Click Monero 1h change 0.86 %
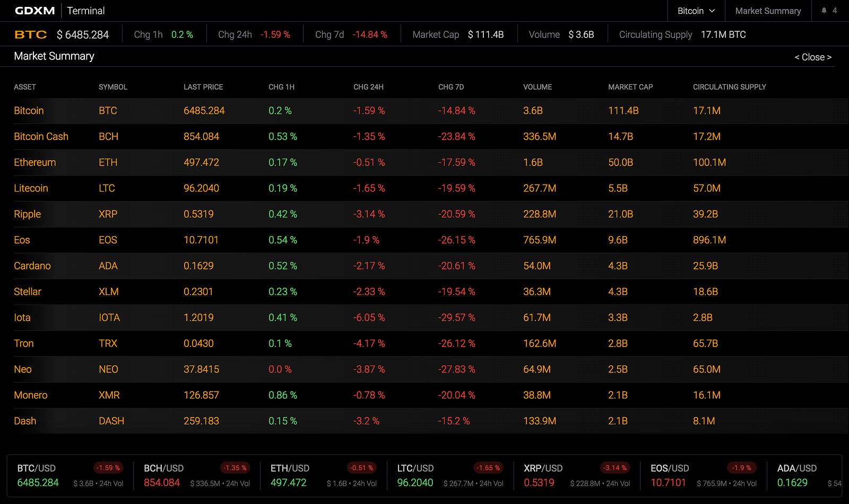Image resolution: width=849 pixels, height=504 pixels. tap(283, 395)
